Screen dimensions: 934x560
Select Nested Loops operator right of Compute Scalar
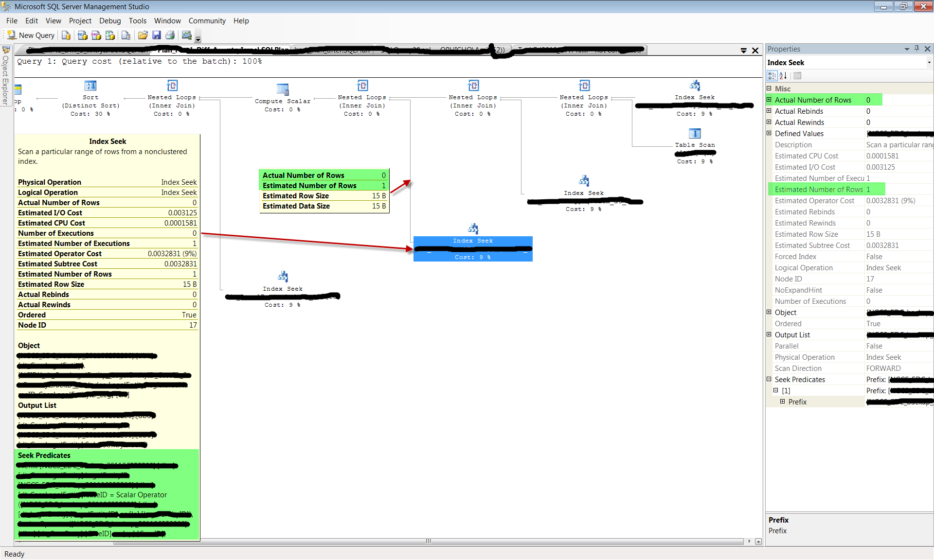pos(362,99)
